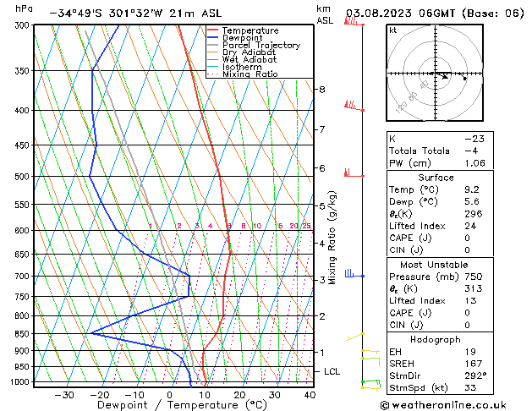Click the surface theta-e value 296
The height and width of the screenshot is (411, 532).
click(x=474, y=214)
